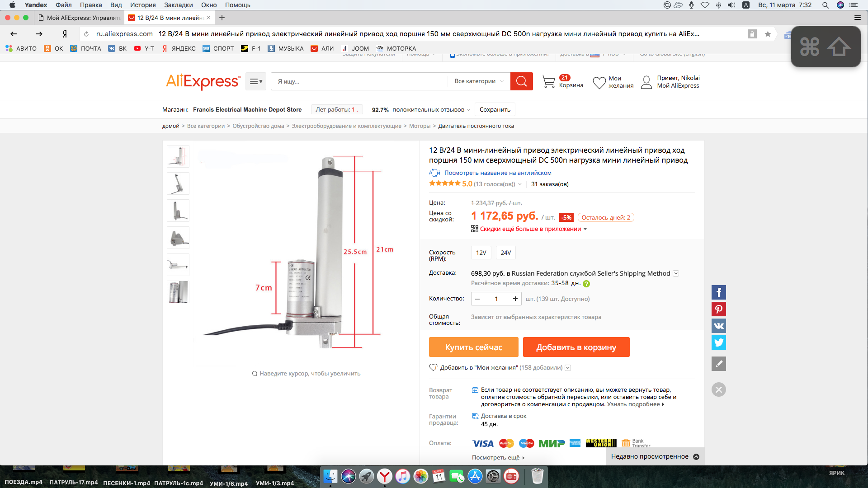Share the product on Facebook
The height and width of the screenshot is (488, 868).
[718, 292]
